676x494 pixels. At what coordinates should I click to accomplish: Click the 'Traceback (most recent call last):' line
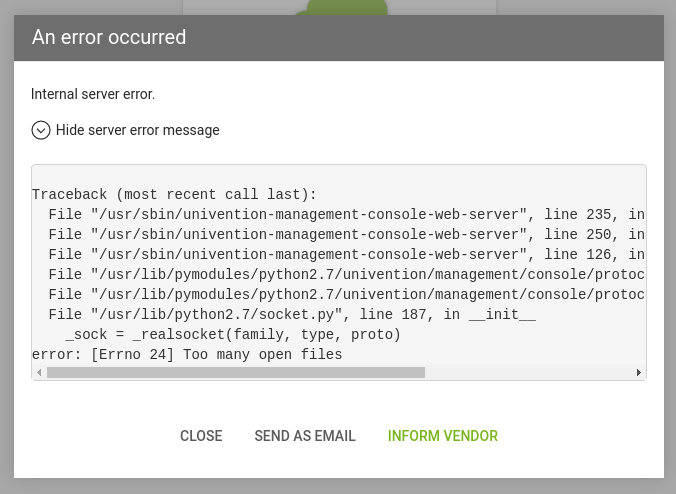[x=174, y=194]
